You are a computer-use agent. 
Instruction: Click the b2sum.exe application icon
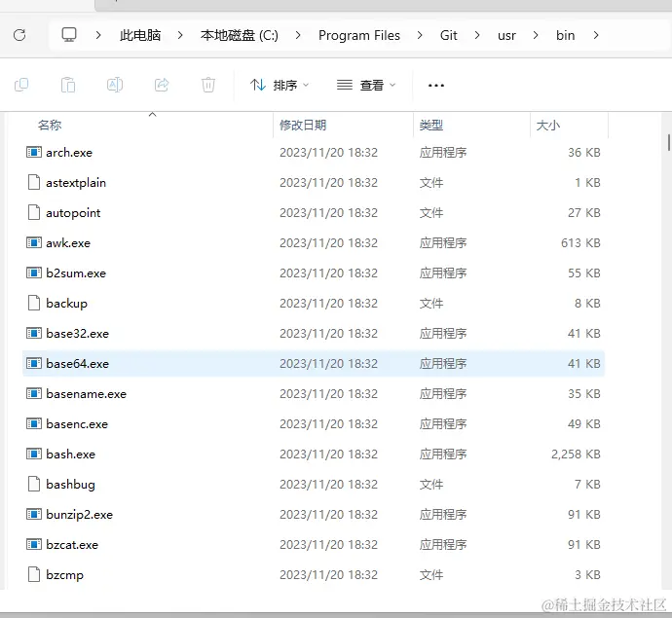point(34,273)
